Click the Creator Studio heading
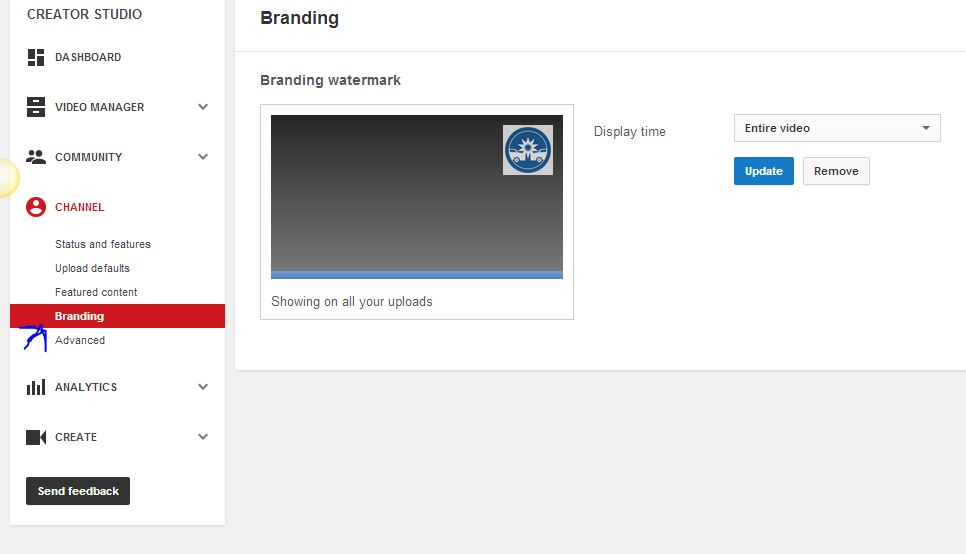The image size is (966, 554). point(84,14)
